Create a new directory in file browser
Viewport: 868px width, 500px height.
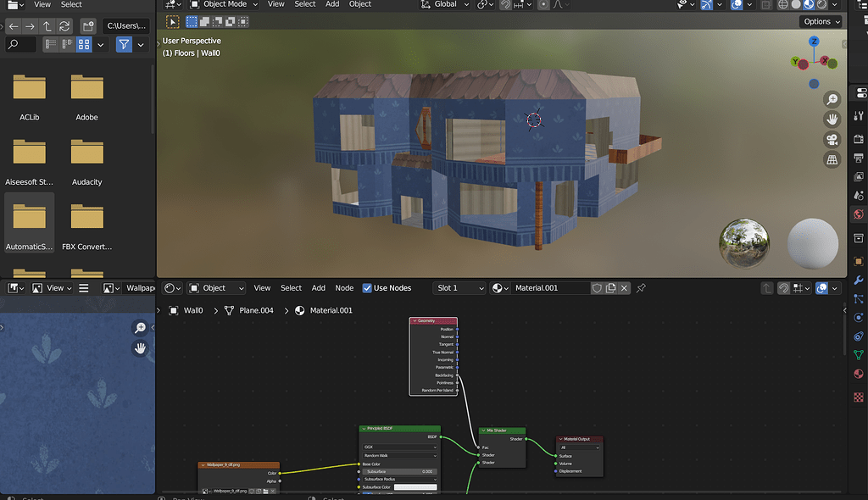tap(88, 26)
